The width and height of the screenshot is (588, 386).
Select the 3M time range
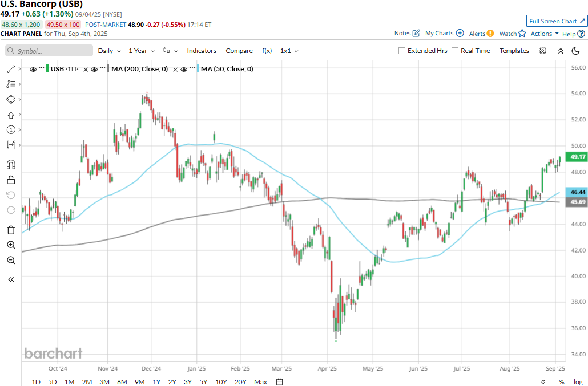104,382
